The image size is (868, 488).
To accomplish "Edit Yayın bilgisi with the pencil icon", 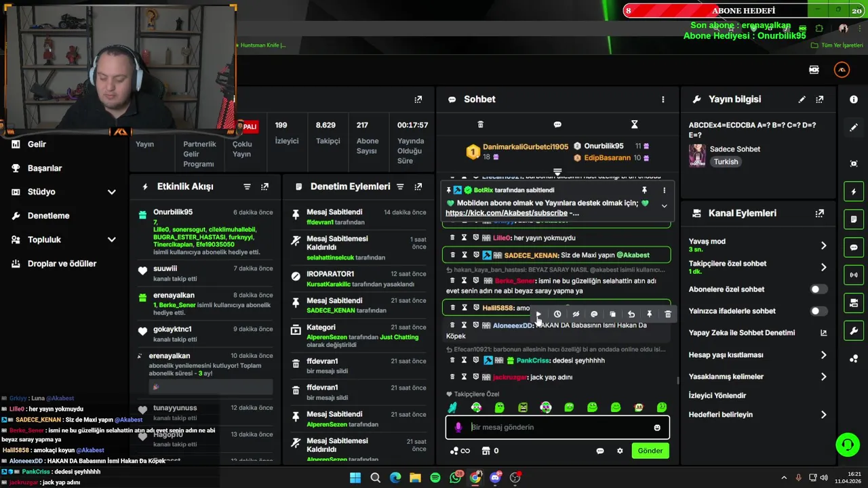I will point(802,100).
